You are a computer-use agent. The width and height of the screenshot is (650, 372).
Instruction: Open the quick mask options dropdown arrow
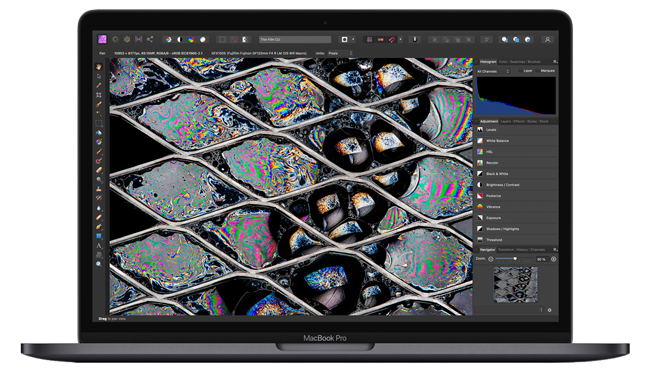353,39
